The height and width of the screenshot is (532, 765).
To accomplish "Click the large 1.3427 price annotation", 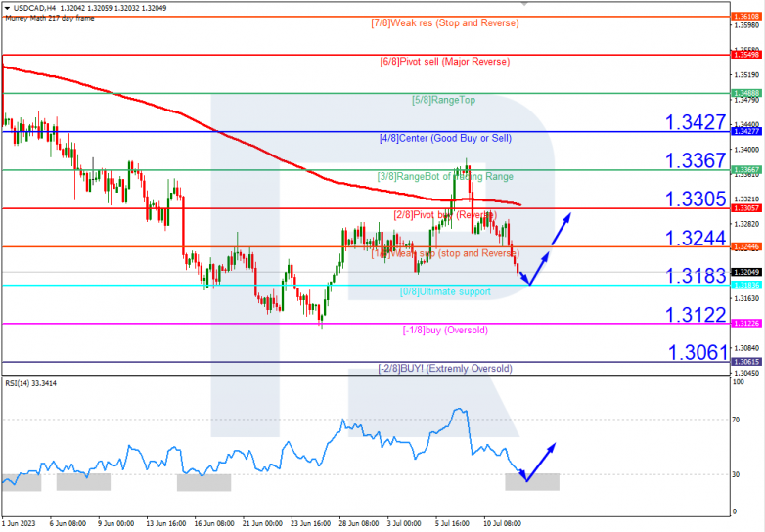I will [696, 122].
